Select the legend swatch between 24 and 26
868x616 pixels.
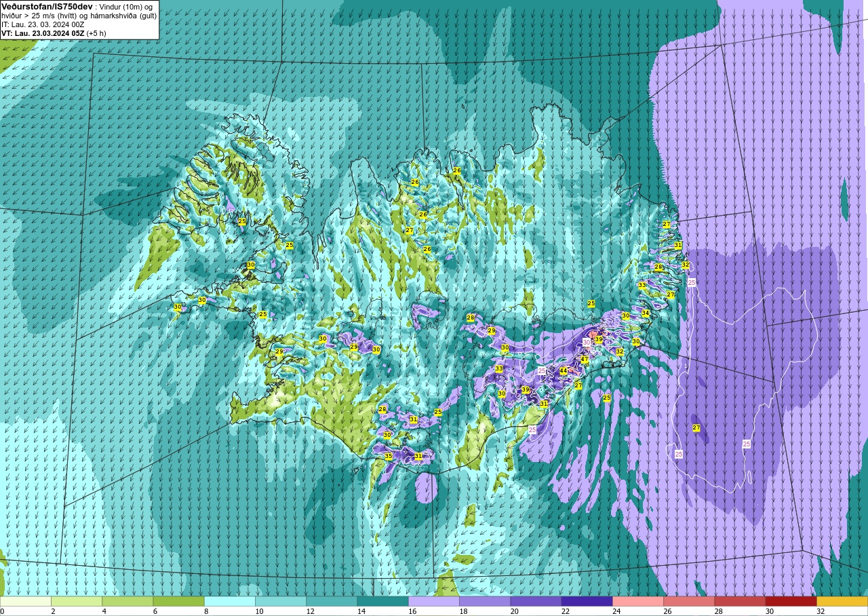coord(638,601)
